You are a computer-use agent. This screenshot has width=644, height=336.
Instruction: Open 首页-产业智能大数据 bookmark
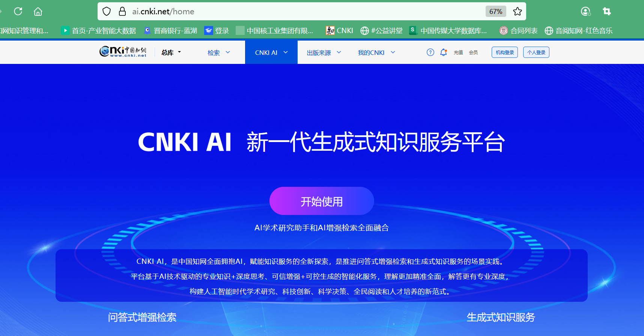pyautogui.click(x=99, y=30)
